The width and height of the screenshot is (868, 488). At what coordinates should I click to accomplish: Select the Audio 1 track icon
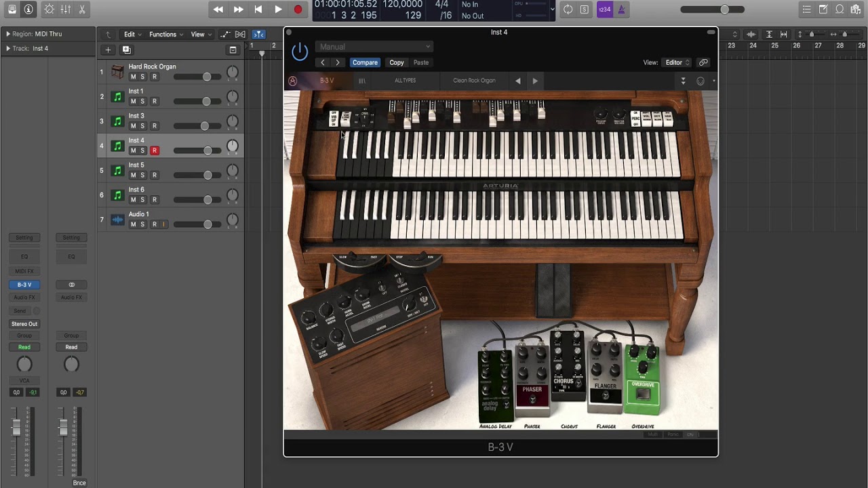pyautogui.click(x=117, y=220)
